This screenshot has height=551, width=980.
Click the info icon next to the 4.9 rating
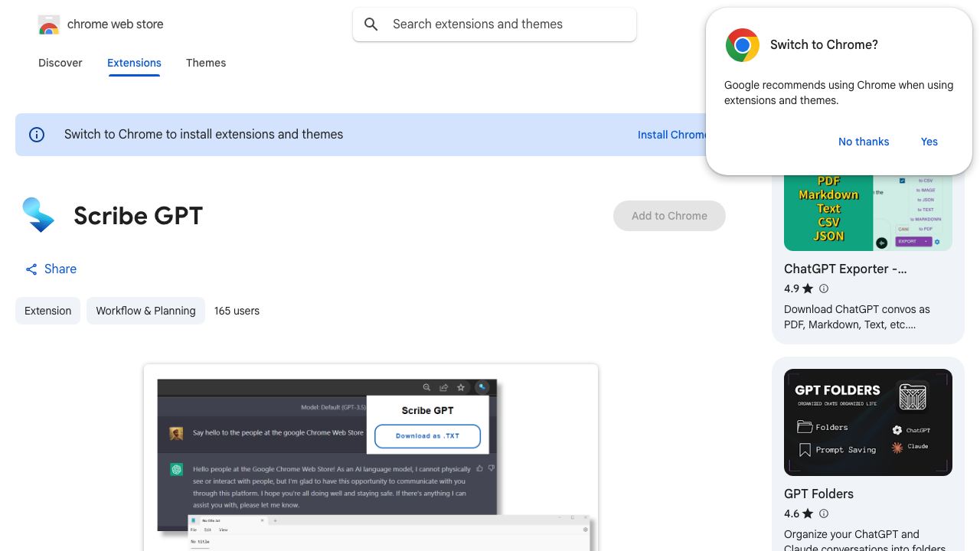click(824, 289)
